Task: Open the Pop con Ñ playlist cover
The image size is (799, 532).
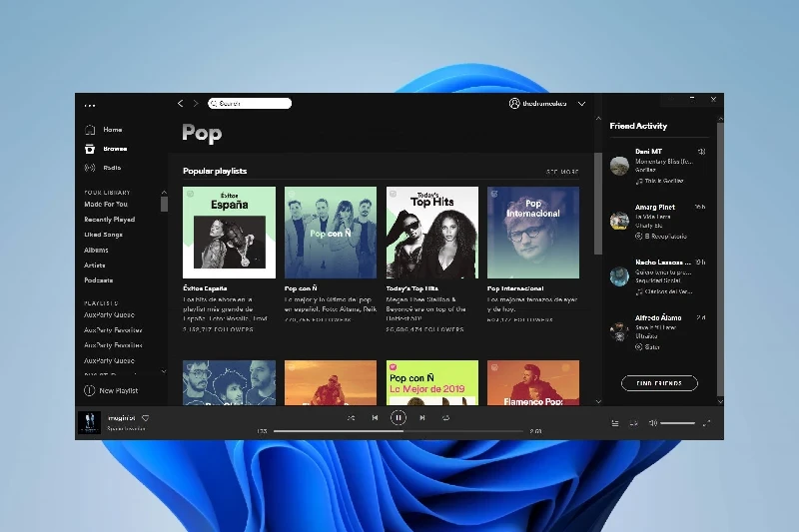Action: point(331,233)
